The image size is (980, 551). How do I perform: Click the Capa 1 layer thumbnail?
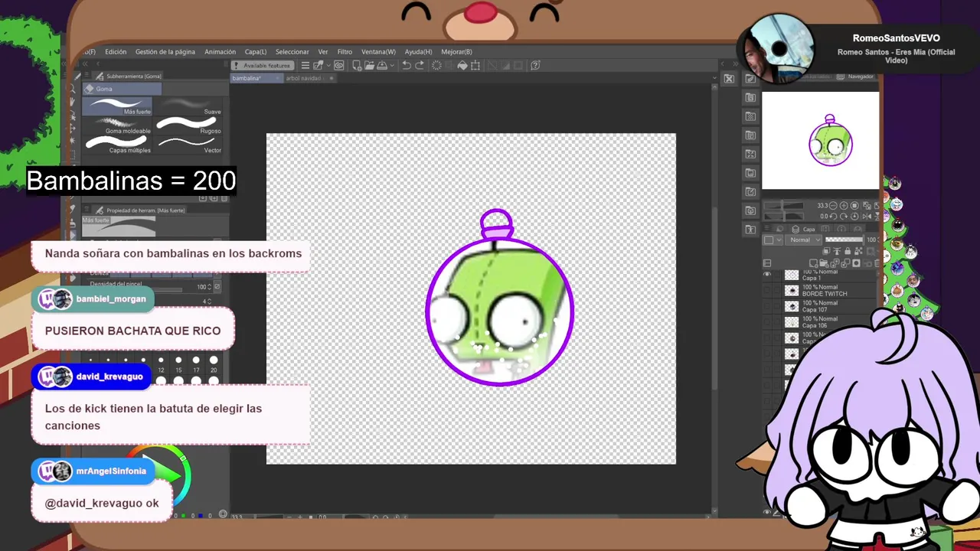792,275
